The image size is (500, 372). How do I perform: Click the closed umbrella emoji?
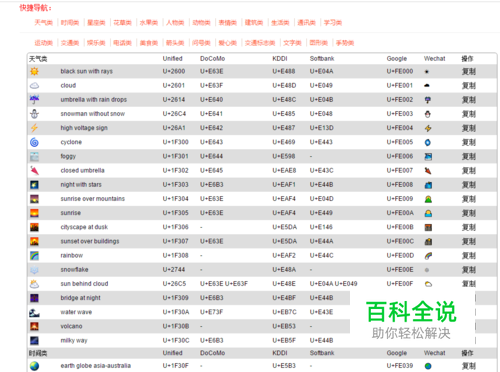34,171
